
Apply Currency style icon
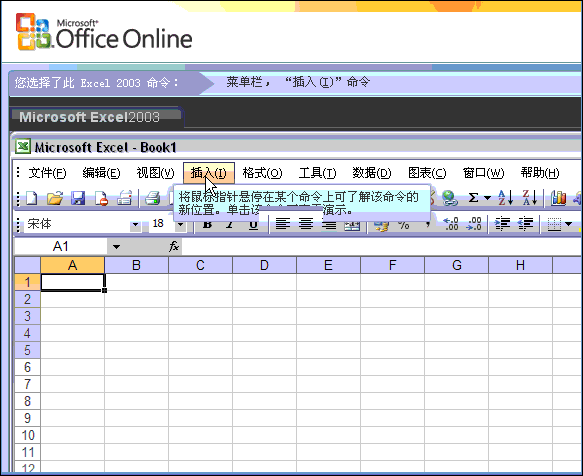pyautogui.click(x=381, y=225)
